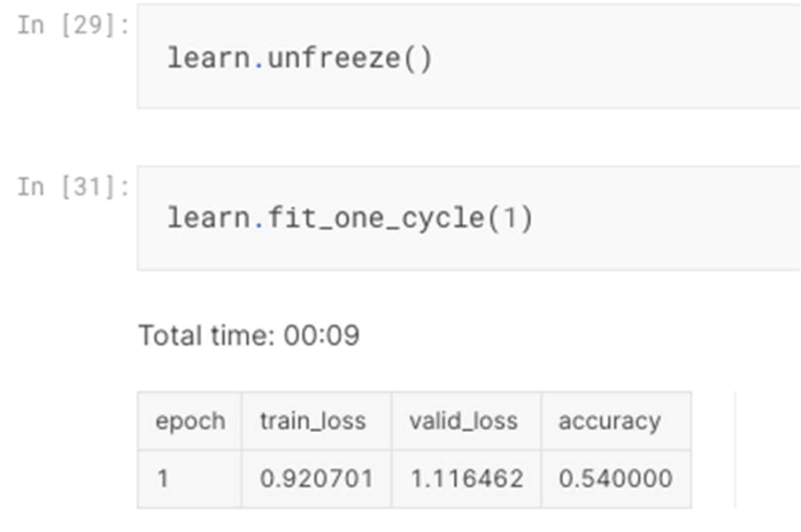Click the train_loss column header
801x532 pixels.
312,420
